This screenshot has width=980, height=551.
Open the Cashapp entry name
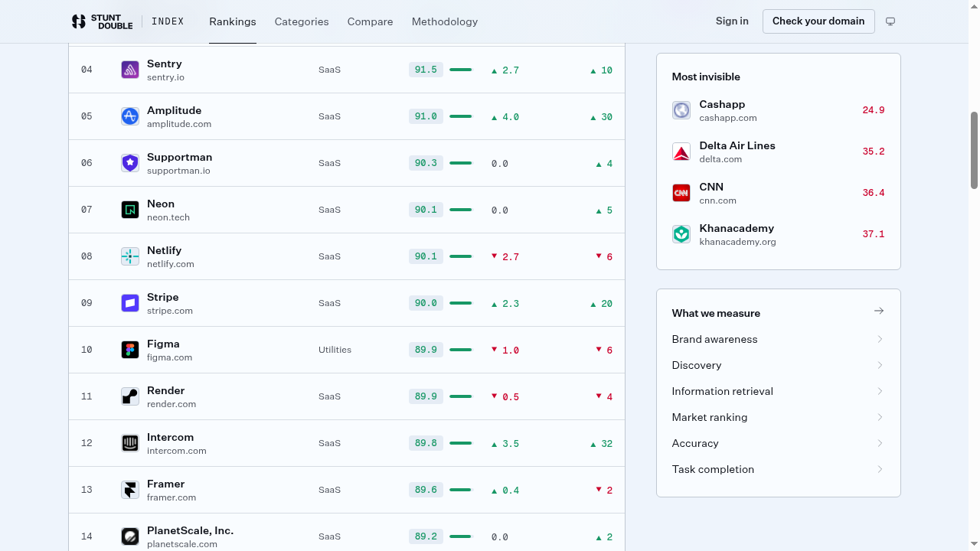(722, 104)
